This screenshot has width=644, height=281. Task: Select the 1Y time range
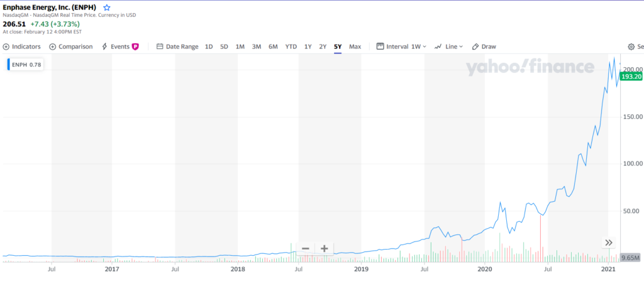(308, 47)
